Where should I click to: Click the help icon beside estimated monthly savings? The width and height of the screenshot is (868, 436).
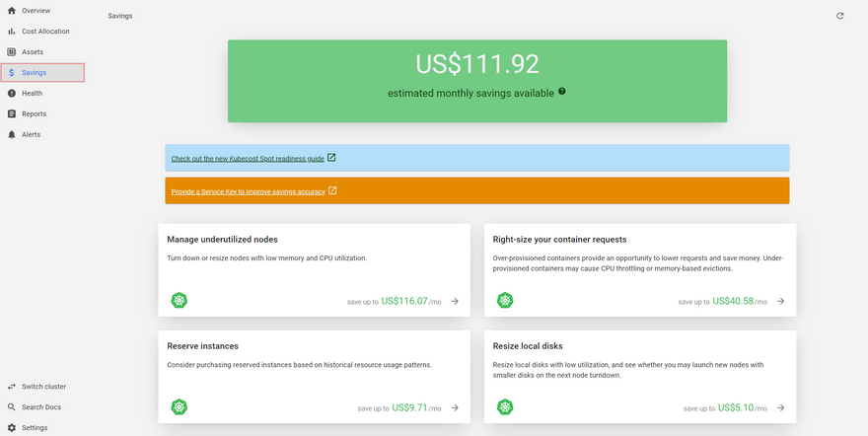pos(562,91)
